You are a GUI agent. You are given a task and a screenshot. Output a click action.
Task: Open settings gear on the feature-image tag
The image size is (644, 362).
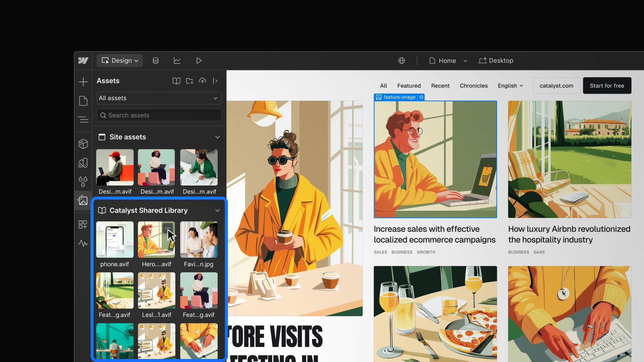point(421,97)
